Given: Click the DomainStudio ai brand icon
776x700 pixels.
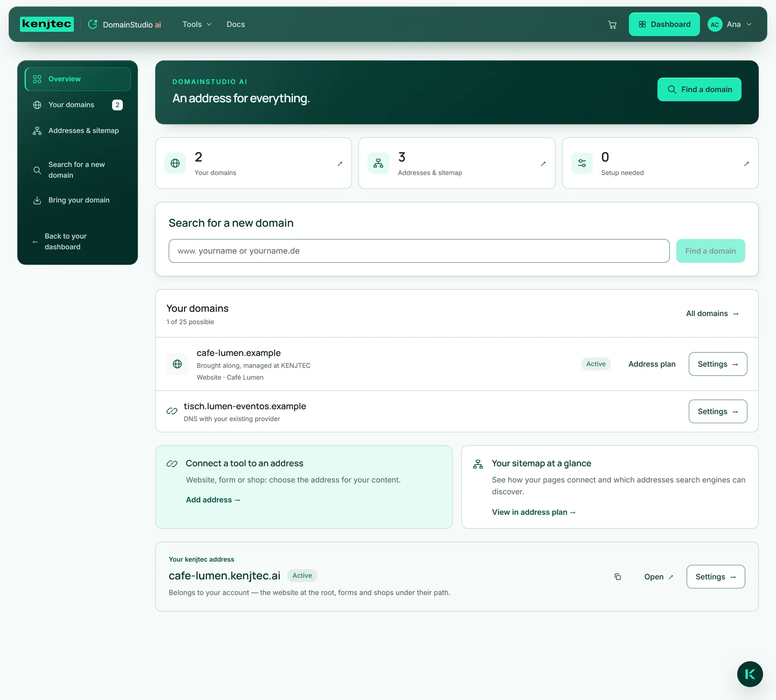Looking at the screenshot, I should 93,24.
